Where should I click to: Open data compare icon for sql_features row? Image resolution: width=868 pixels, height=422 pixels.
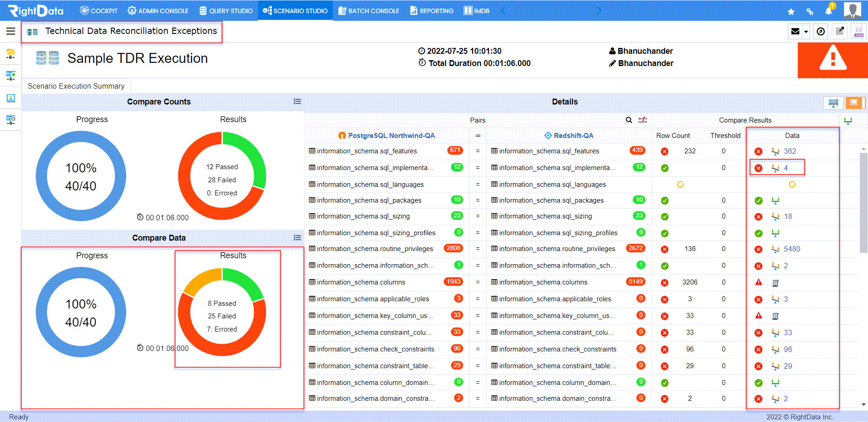point(775,151)
